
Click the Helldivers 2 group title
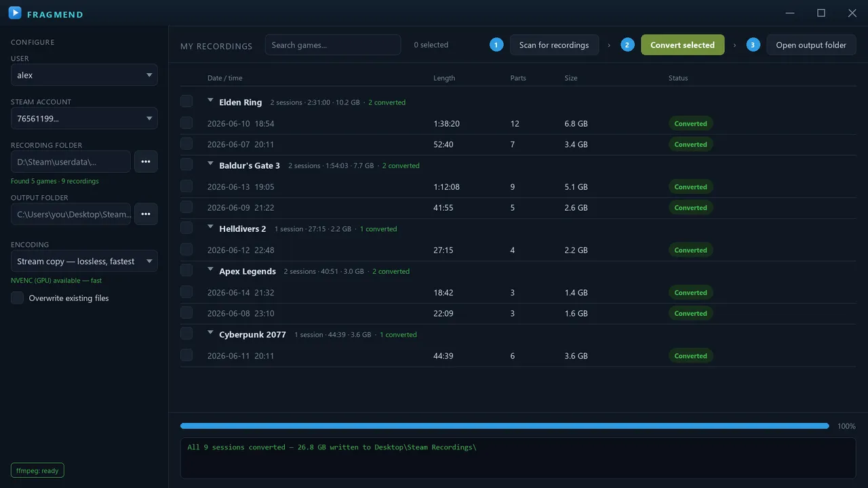pos(243,228)
